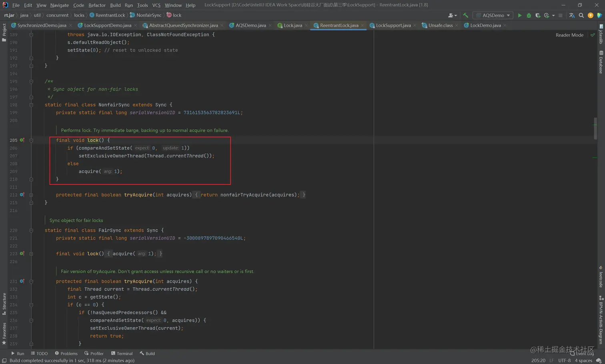605x364 pixels.
Task: Click the ReentrantLock breadcrumb in the navigation bar
Action: [x=107, y=15]
